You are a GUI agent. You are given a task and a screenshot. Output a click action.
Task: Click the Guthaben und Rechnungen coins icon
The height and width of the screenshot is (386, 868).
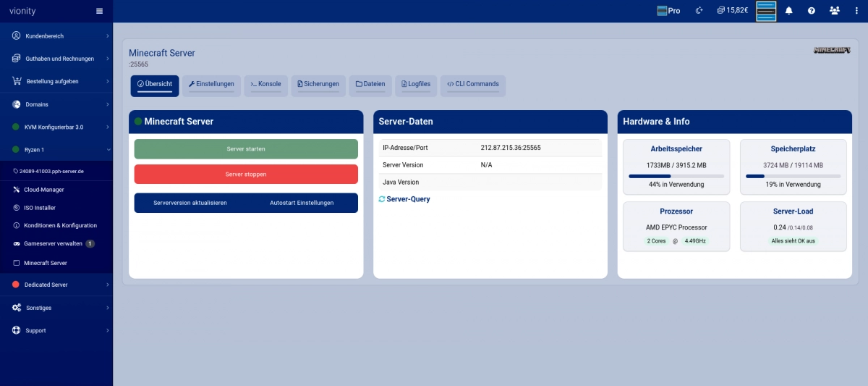17,59
